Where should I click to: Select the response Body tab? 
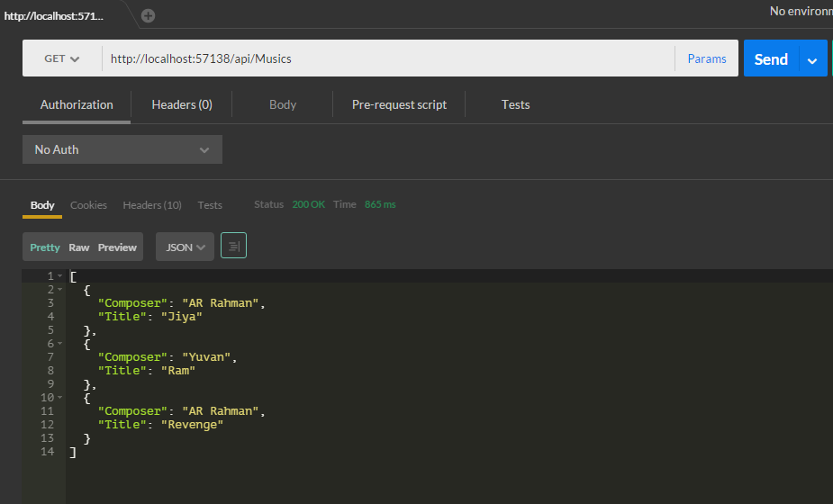tap(42, 205)
